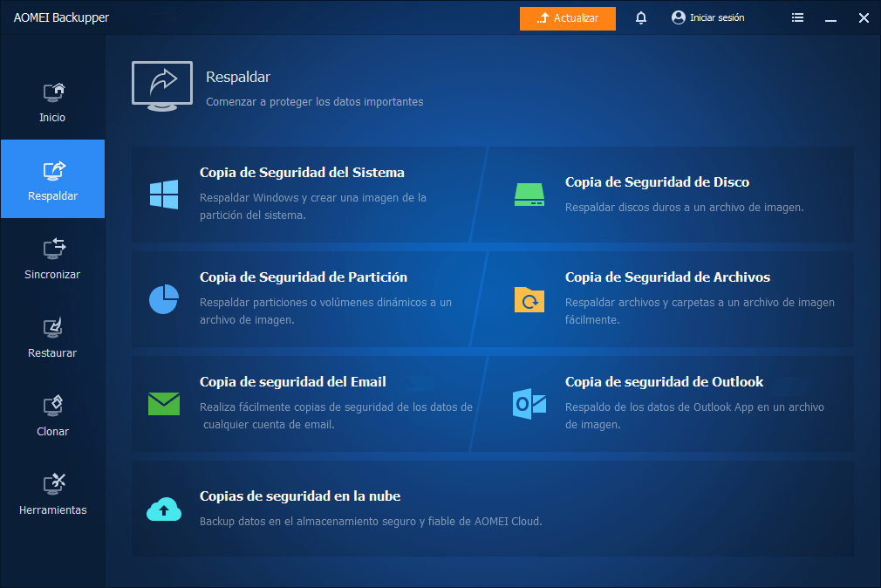
Task: Click the AOMEI Backupper title text
Action: pos(61,17)
